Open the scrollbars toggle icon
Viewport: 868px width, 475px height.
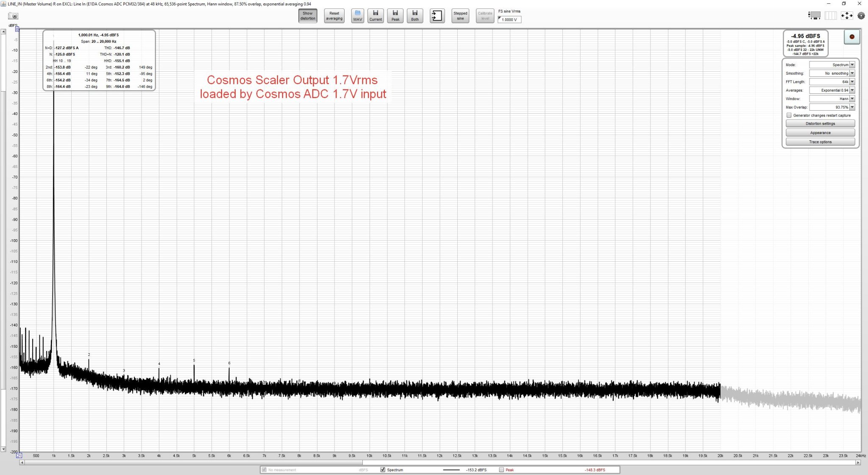pos(814,16)
